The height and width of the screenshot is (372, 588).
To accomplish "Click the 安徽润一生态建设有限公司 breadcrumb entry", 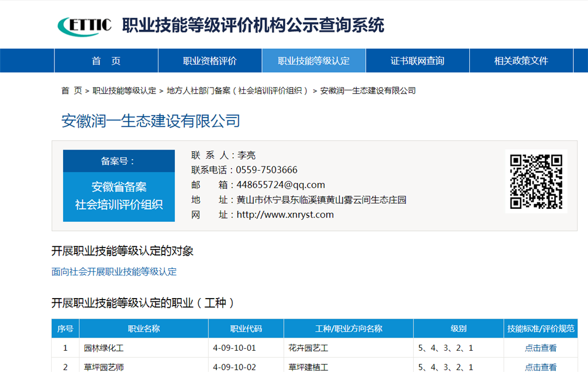I will tap(368, 91).
